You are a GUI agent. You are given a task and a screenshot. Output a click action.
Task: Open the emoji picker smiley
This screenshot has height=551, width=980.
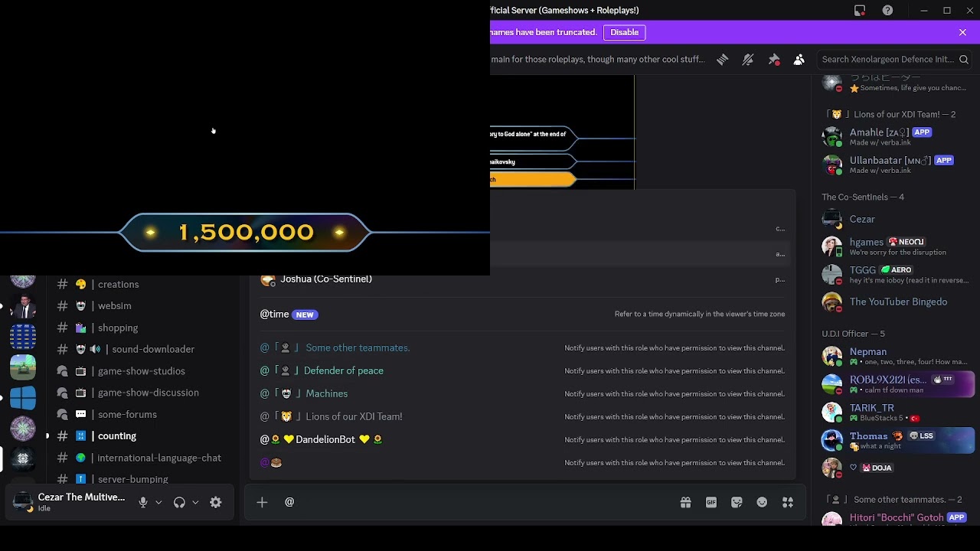762,503
